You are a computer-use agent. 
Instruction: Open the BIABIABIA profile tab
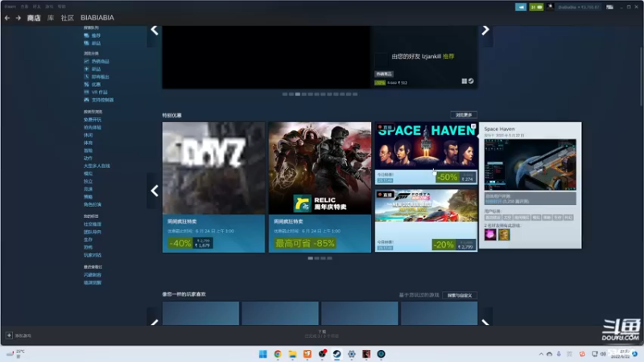97,18
